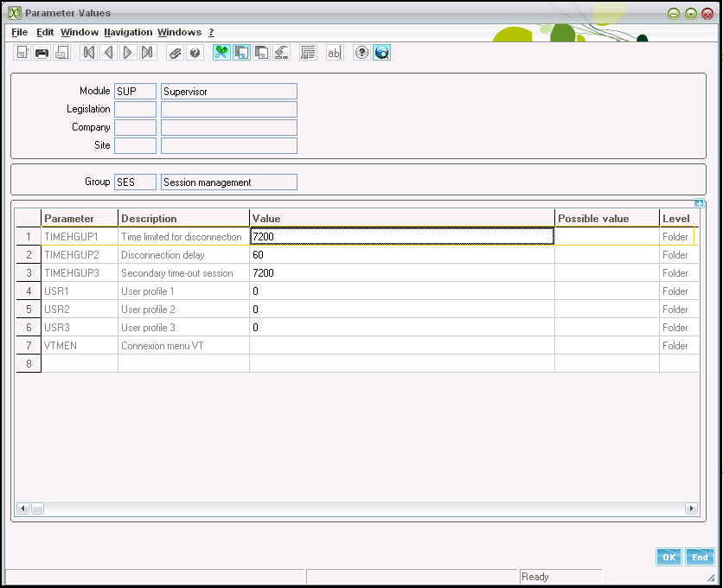Jump to the first record with toolbar arrow
723x588 pixels.
tap(88, 53)
